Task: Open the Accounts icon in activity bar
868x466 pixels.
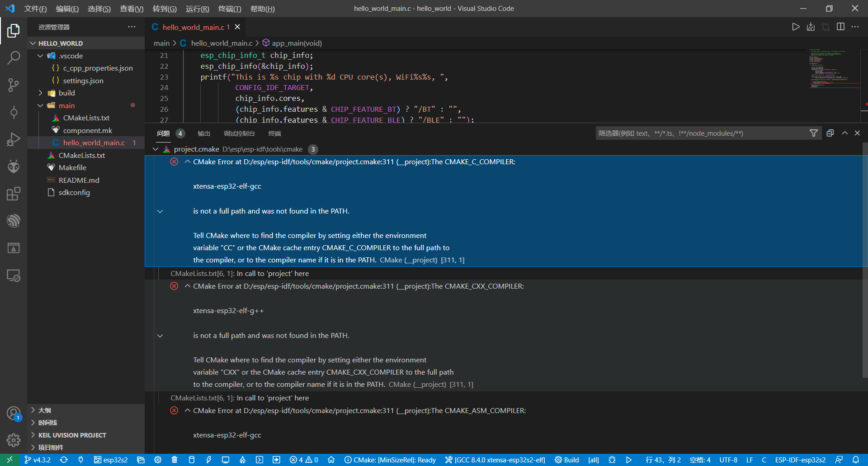Action: 14,413
